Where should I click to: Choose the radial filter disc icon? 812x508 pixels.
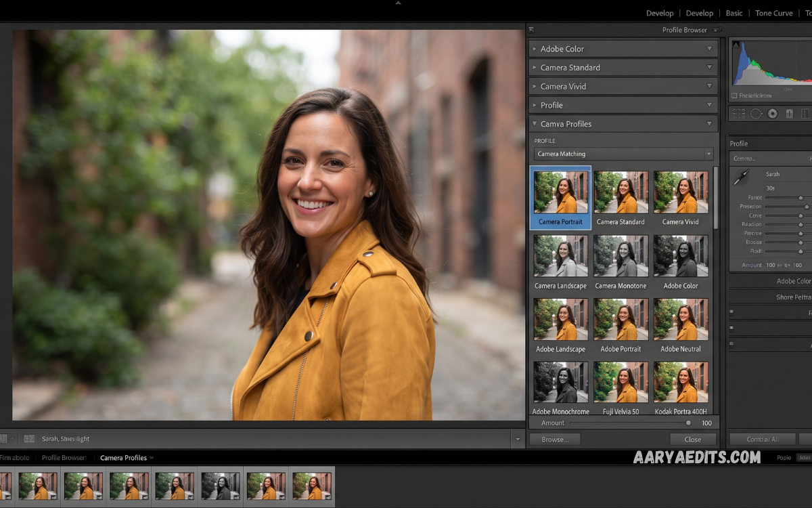pos(773,114)
